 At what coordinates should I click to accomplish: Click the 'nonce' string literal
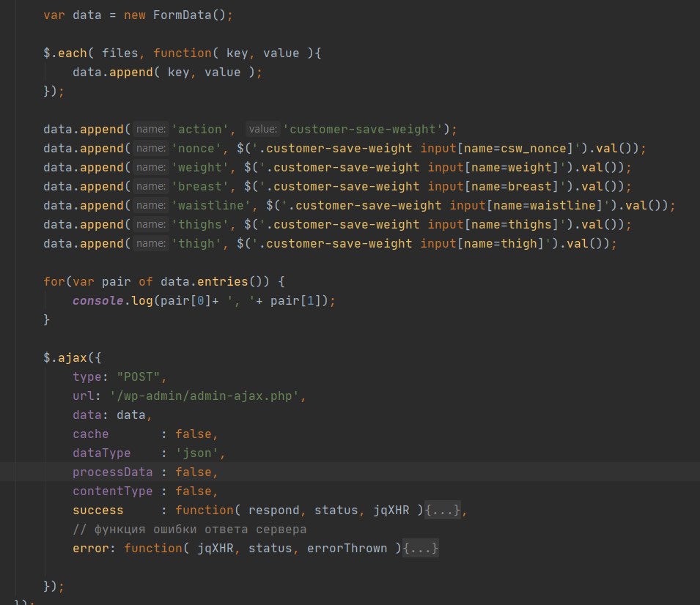tap(196, 148)
